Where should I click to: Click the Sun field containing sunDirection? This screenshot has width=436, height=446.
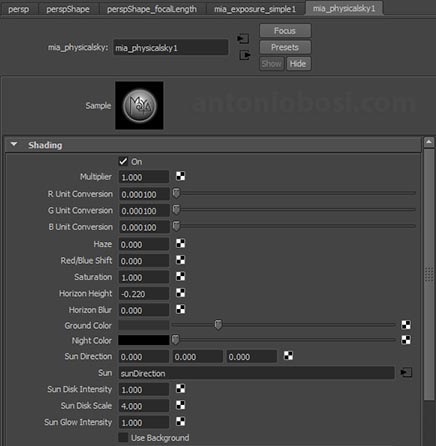point(256,373)
